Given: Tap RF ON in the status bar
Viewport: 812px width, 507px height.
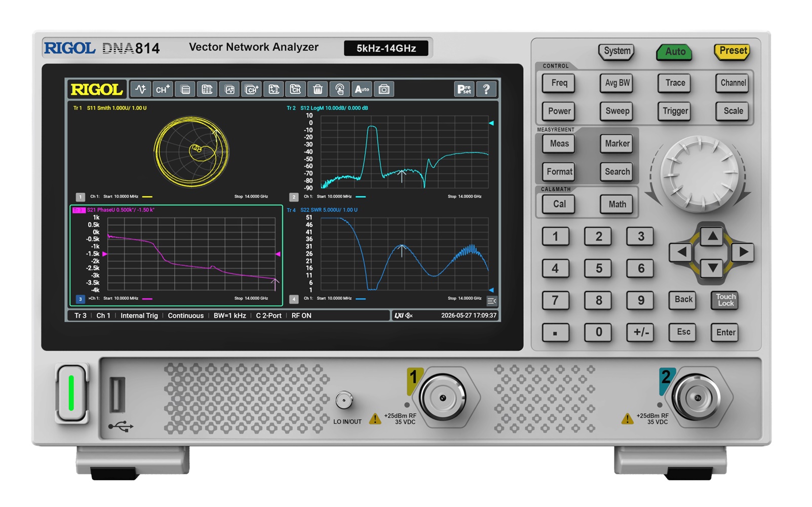Looking at the screenshot, I should point(301,315).
